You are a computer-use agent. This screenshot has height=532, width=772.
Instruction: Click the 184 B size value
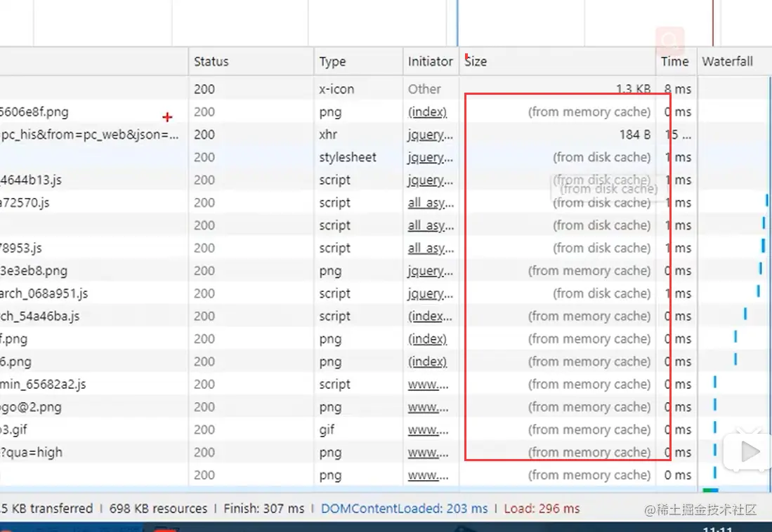634,134
